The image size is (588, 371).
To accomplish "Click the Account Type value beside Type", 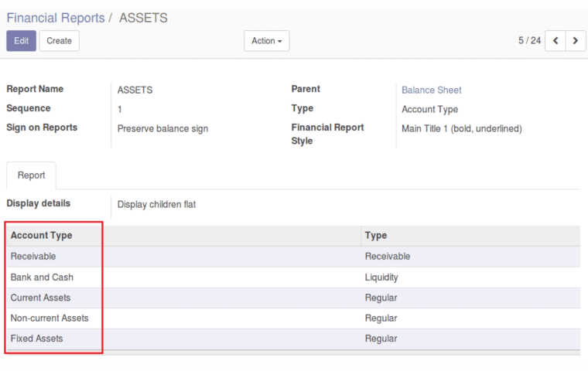I will [429, 110].
